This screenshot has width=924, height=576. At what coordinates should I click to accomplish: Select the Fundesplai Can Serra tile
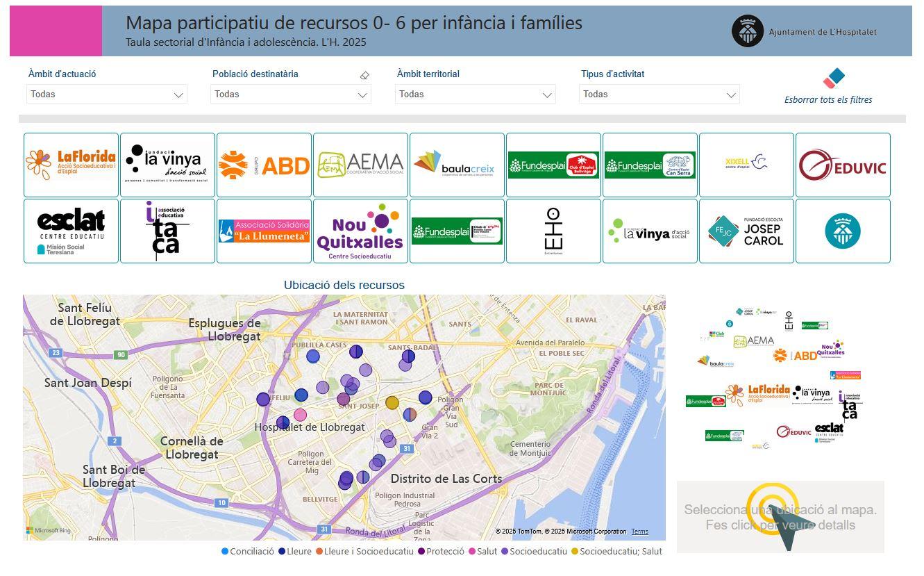click(650, 165)
